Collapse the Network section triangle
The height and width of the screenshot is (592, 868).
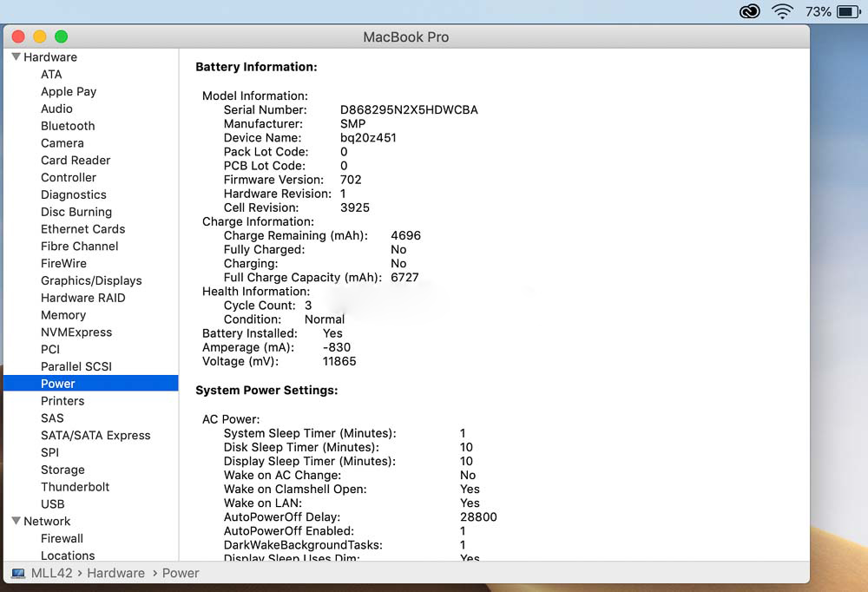point(16,521)
